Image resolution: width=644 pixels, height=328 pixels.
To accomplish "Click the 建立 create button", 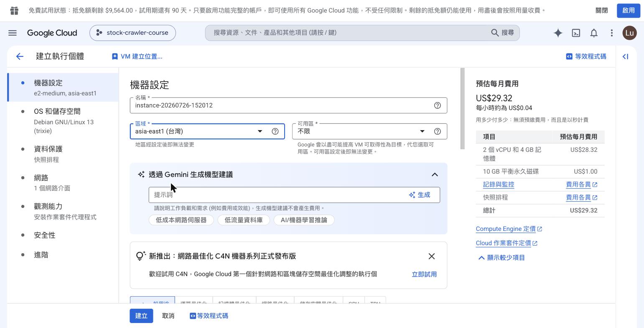I will pyautogui.click(x=141, y=316).
